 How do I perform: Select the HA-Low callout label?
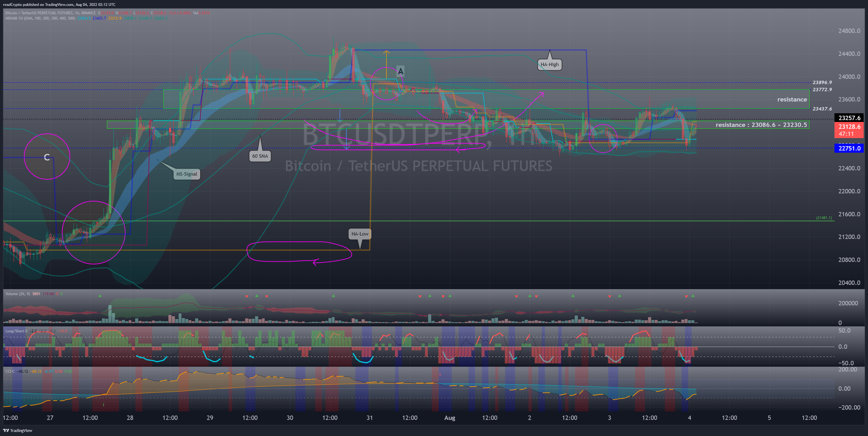coord(360,234)
